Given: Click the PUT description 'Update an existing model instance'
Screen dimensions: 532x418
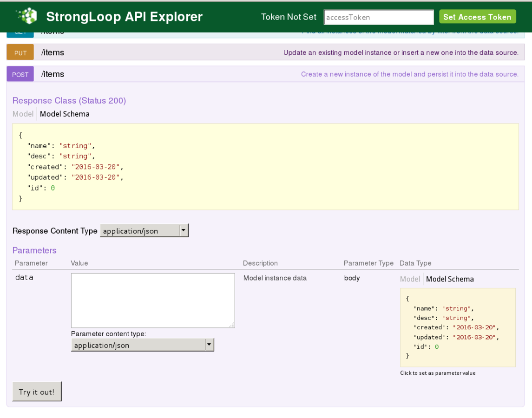Looking at the screenshot, I should (x=401, y=52).
